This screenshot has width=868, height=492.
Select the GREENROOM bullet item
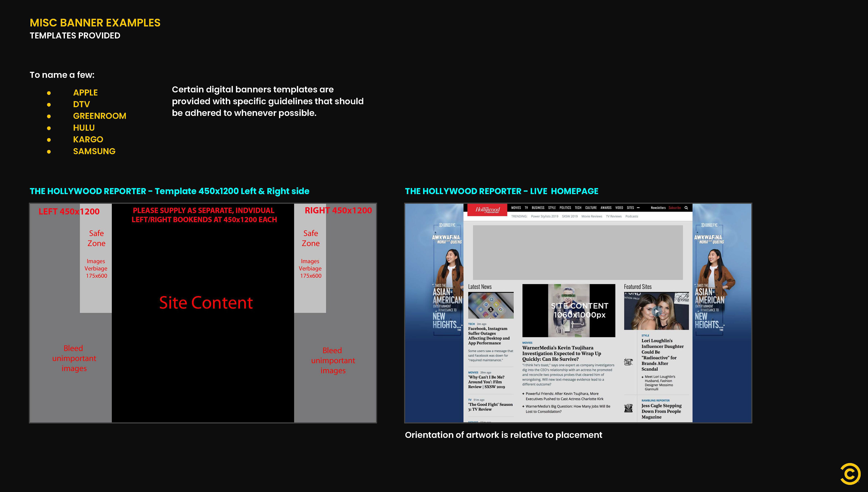[99, 116]
